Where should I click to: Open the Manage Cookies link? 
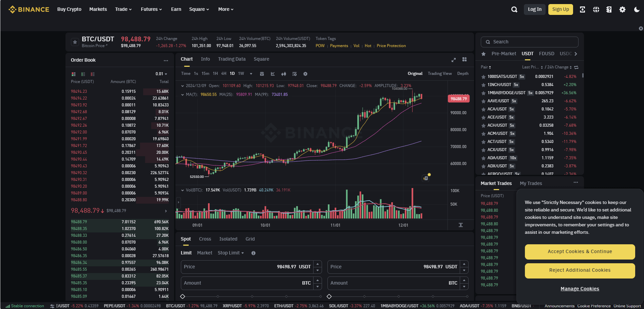tap(580, 289)
